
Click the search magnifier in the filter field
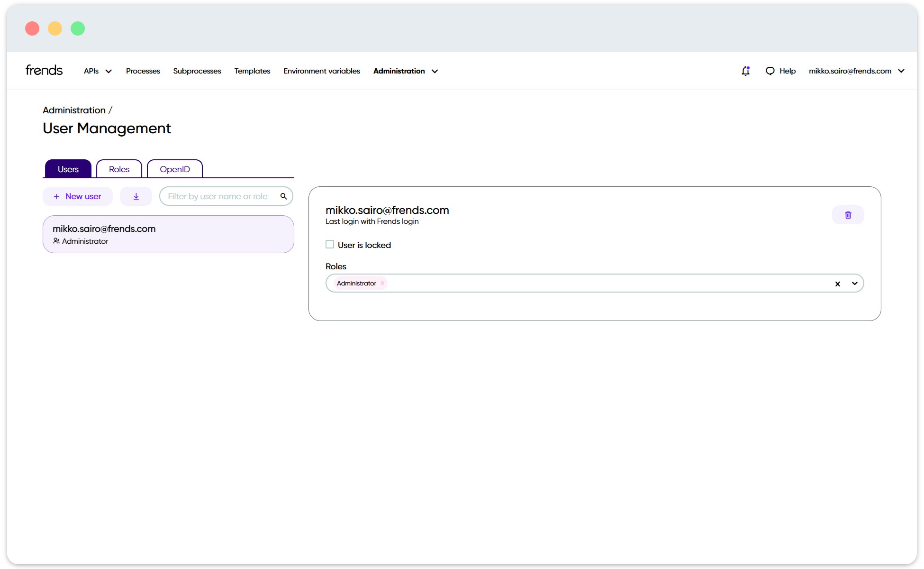coord(283,196)
